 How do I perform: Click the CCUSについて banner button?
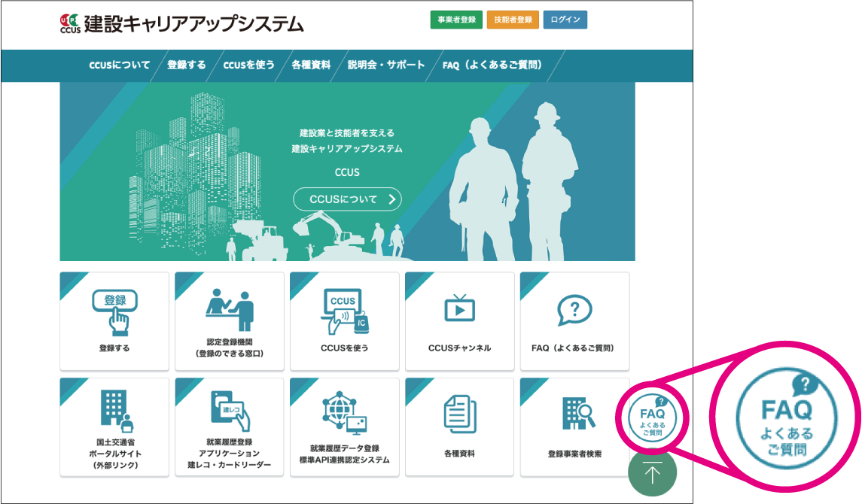[348, 199]
